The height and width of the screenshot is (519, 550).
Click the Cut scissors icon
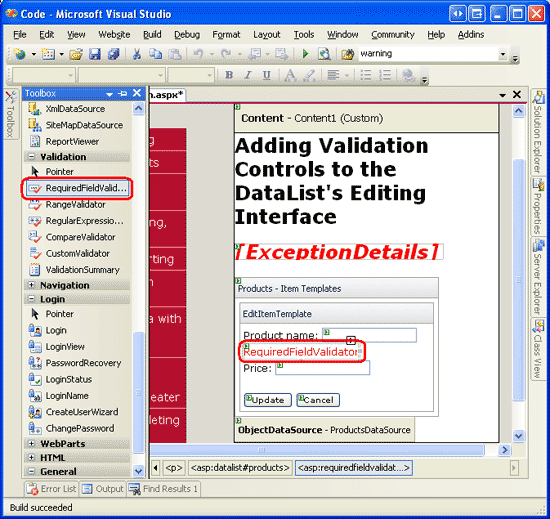point(136,54)
